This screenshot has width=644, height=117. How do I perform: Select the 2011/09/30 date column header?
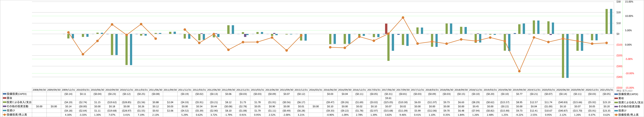(x=170, y=90)
